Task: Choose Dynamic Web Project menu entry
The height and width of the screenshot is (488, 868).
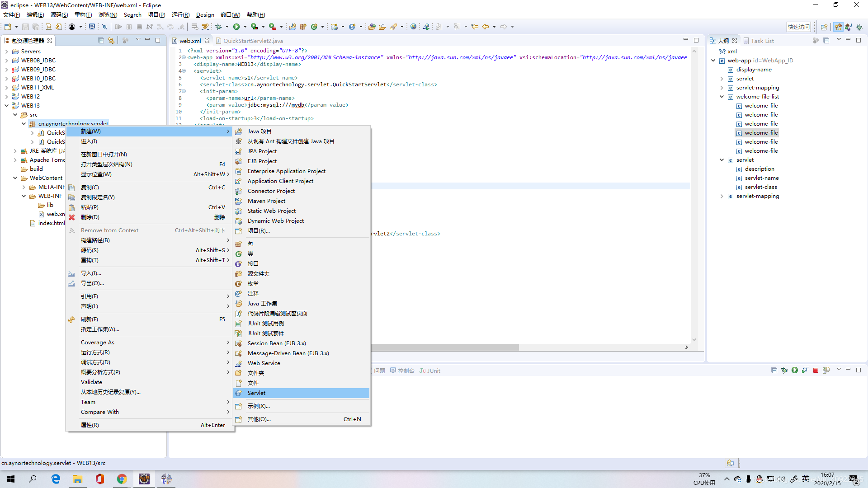Action: (x=275, y=221)
